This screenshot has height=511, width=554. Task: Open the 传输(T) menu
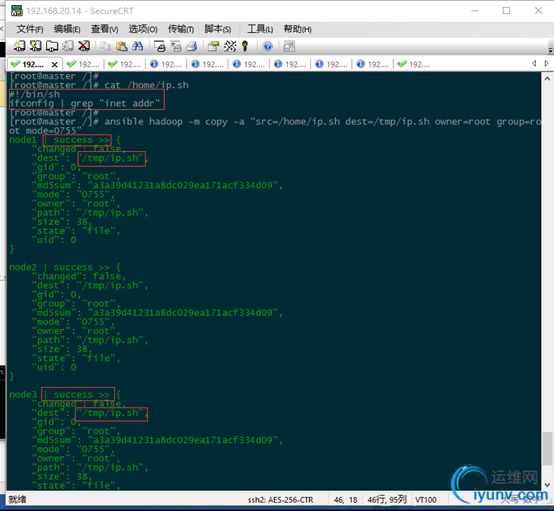click(181, 29)
